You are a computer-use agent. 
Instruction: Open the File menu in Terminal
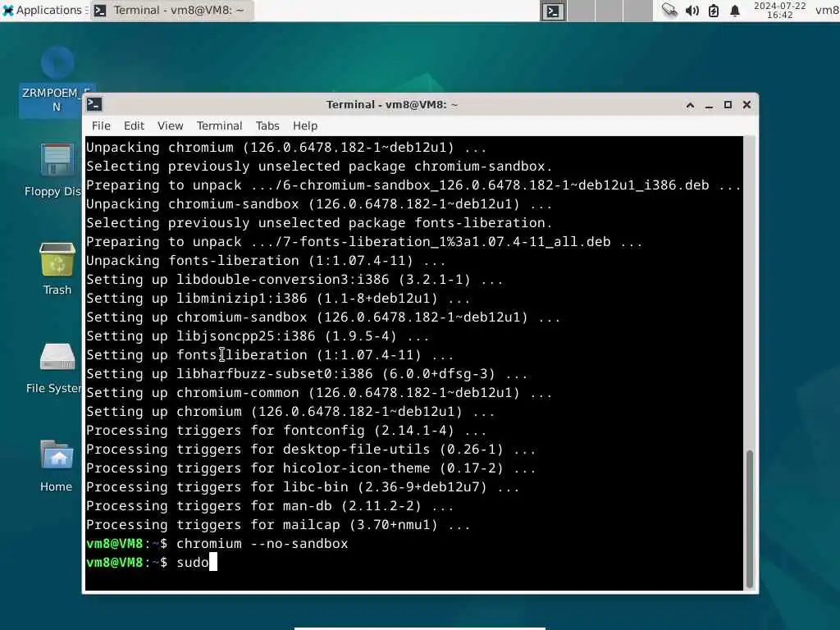click(101, 126)
